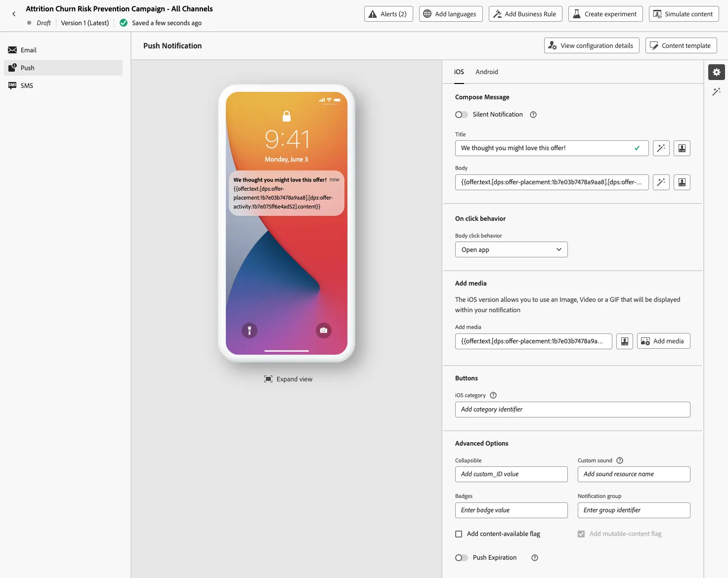Viewport: 728px width, 578px height.
Task: Click the Badges value field
Action: (x=511, y=510)
